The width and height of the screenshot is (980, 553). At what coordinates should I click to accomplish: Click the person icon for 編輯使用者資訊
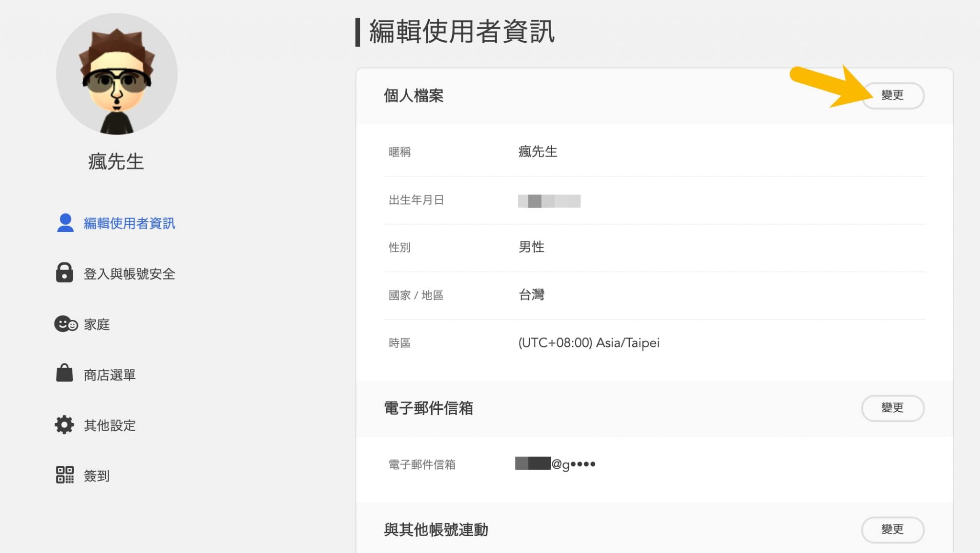[x=65, y=223]
